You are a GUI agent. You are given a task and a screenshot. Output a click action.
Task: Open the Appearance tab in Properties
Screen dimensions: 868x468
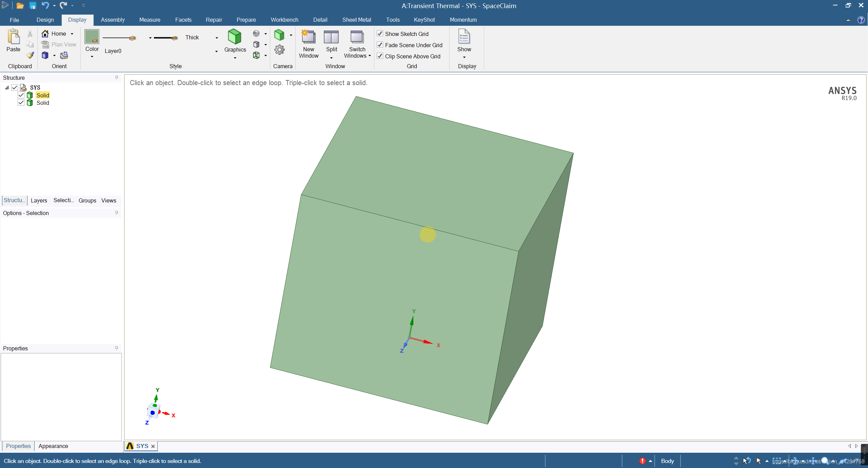coord(53,446)
